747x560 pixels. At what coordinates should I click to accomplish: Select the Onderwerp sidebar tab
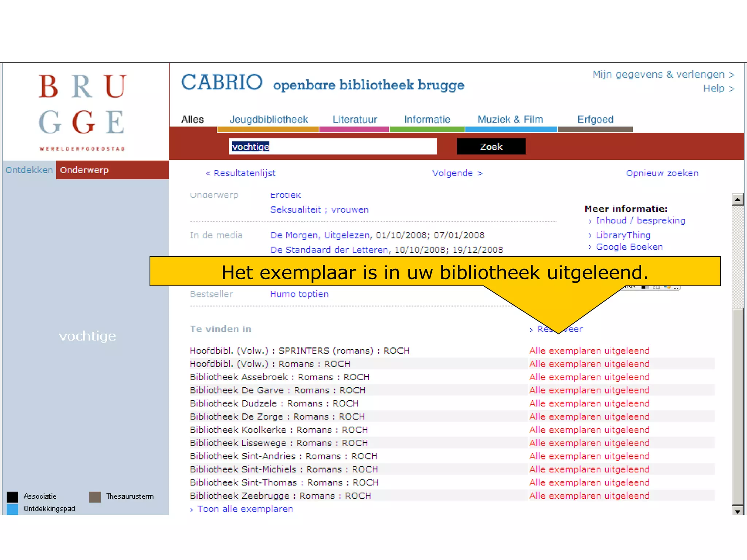pyautogui.click(x=112, y=170)
